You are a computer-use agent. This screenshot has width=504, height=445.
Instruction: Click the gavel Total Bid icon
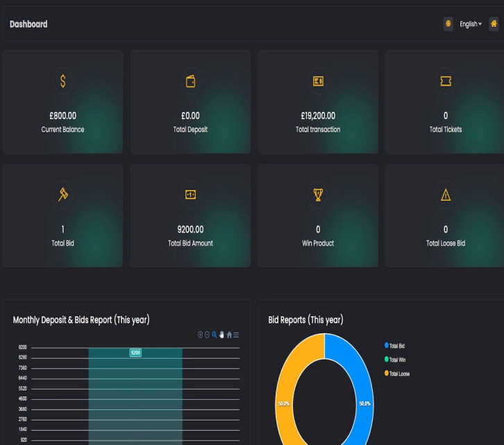[x=63, y=194]
